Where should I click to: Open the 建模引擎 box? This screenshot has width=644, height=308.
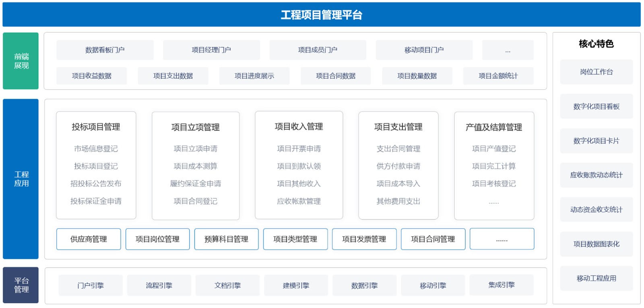(x=296, y=285)
